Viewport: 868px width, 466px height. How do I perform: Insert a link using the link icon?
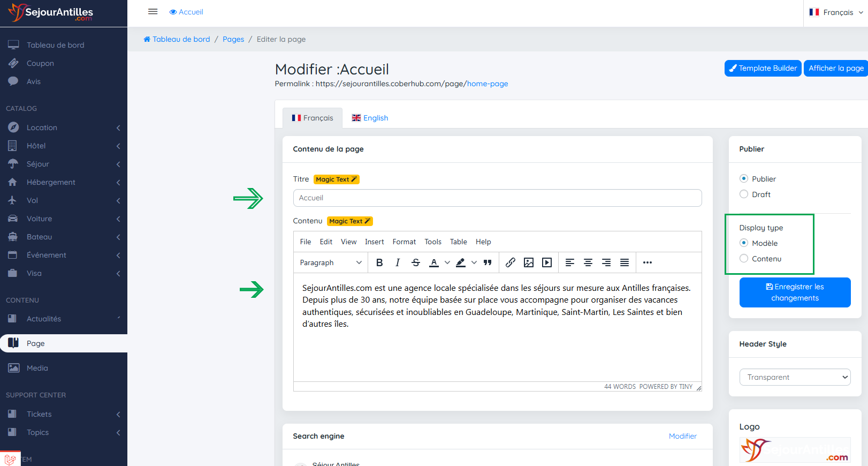pyautogui.click(x=511, y=262)
